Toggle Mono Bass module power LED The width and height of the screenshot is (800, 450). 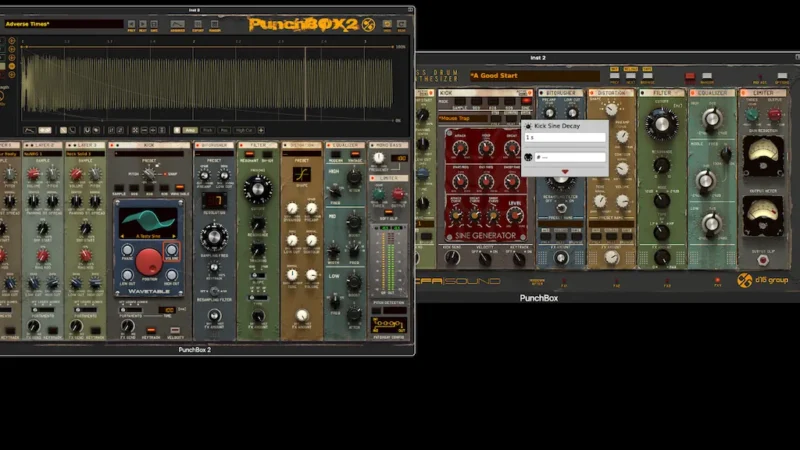tap(372, 145)
